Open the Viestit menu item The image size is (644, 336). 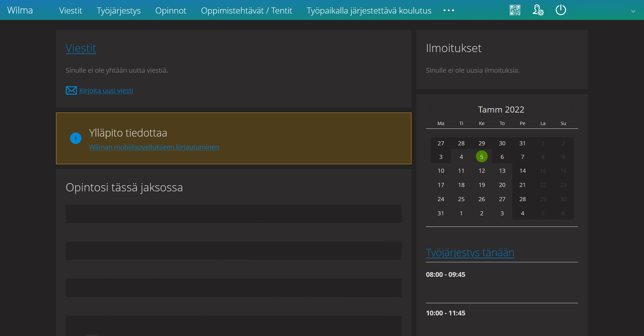[x=70, y=10]
